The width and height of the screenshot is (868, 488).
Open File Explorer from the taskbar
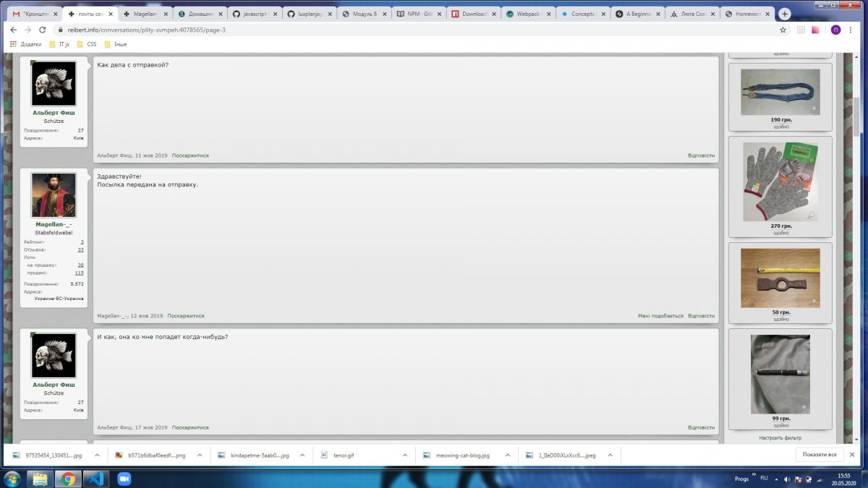coord(41,479)
